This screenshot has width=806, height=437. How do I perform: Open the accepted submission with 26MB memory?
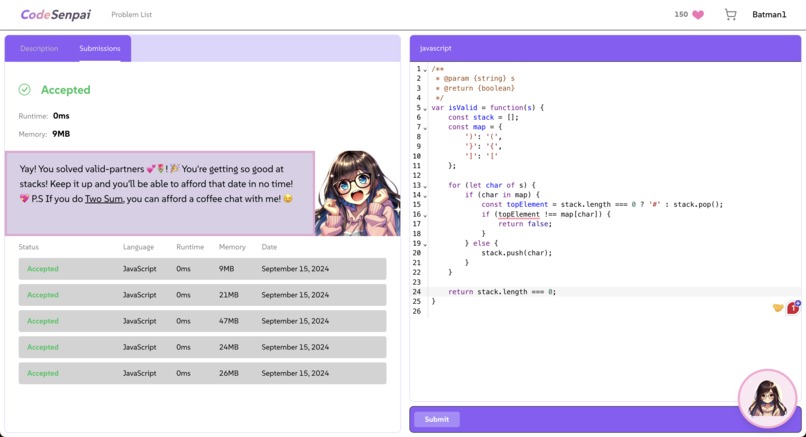pyautogui.click(x=203, y=373)
